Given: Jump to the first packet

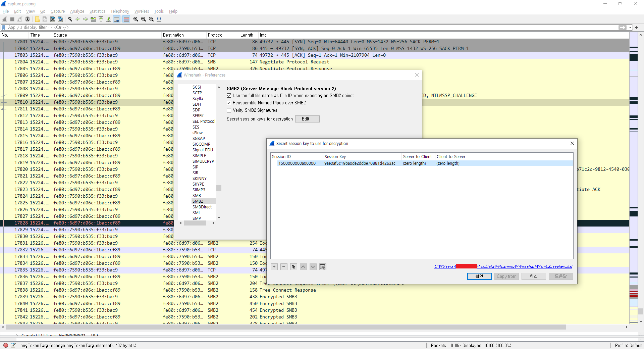Looking at the screenshot, I should (x=101, y=19).
